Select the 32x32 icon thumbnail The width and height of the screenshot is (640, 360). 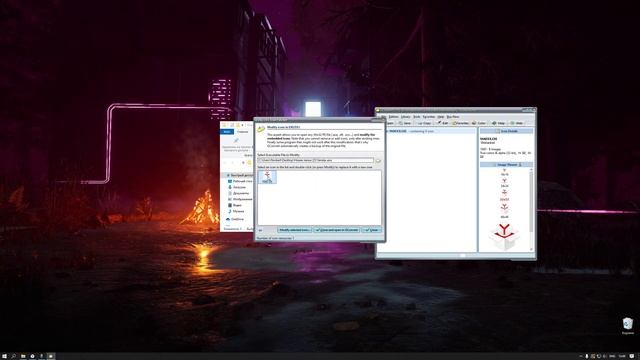tap(504, 194)
